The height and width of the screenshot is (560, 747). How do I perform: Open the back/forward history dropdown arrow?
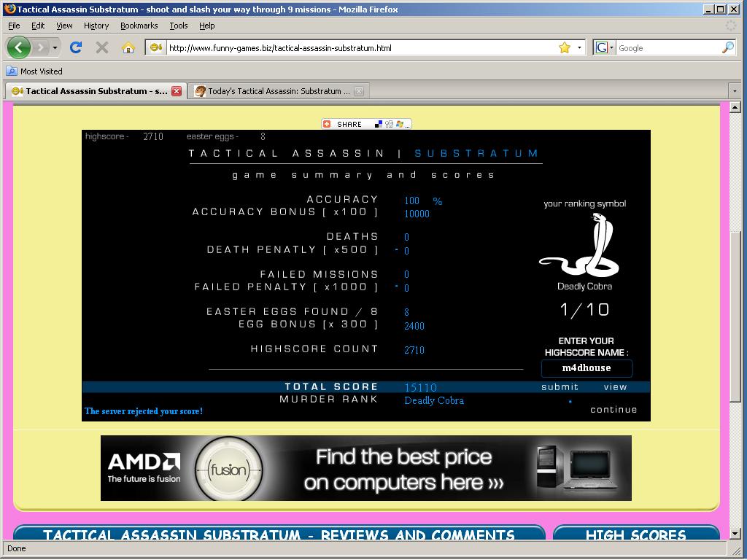coord(55,47)
